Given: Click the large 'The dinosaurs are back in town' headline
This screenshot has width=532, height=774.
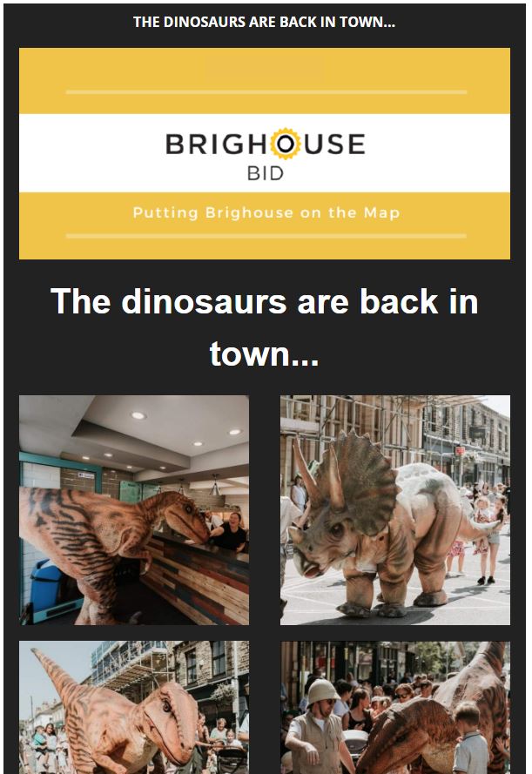Looking at the screenshot, I should point(265,327).
